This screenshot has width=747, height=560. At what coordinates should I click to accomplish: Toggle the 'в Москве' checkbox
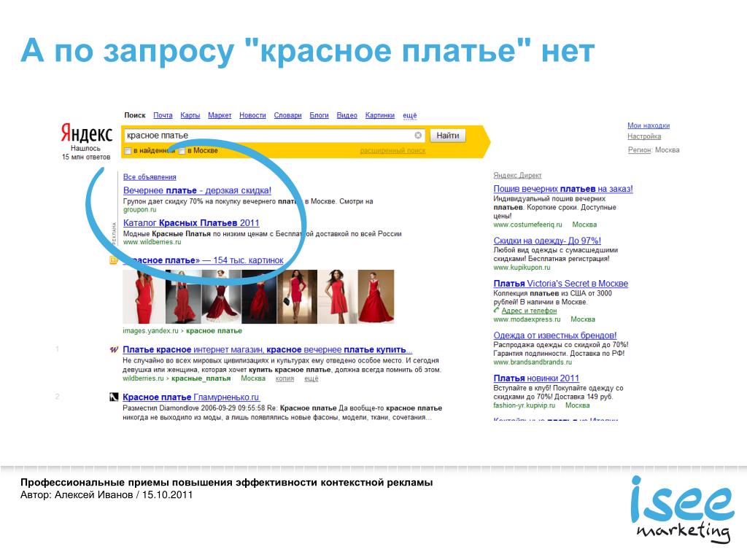182,151
